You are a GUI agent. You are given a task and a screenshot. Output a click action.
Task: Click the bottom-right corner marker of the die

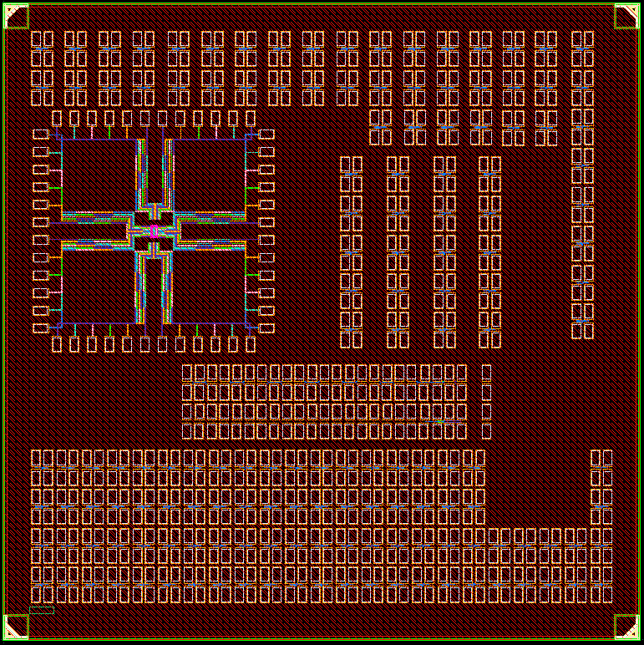tap(627, 627)
